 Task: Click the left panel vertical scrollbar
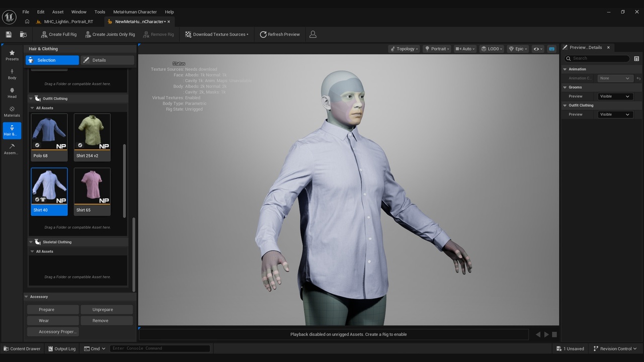click(x=133, y=254)
